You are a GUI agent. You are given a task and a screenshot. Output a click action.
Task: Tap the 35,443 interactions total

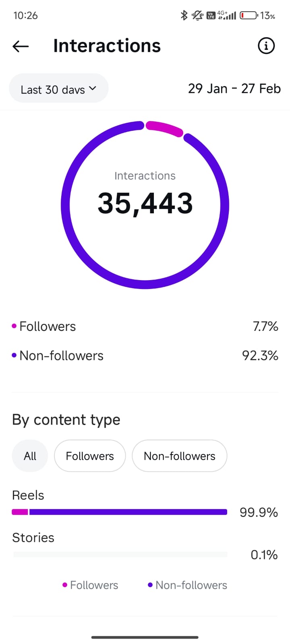145,203
